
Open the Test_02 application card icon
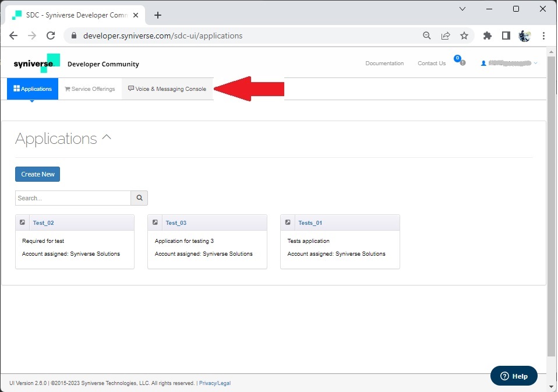click(22, 223)
